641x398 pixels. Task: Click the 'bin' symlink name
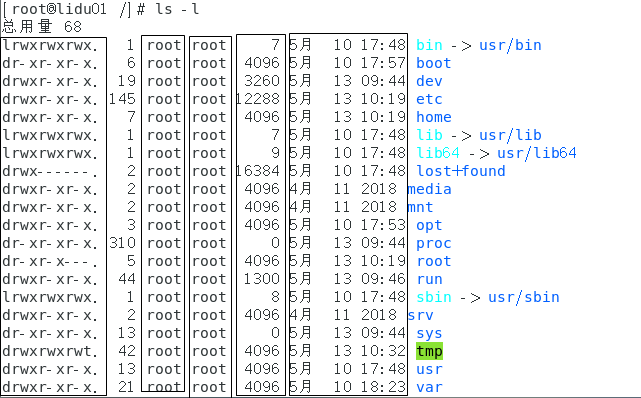(x=429, y=45)
